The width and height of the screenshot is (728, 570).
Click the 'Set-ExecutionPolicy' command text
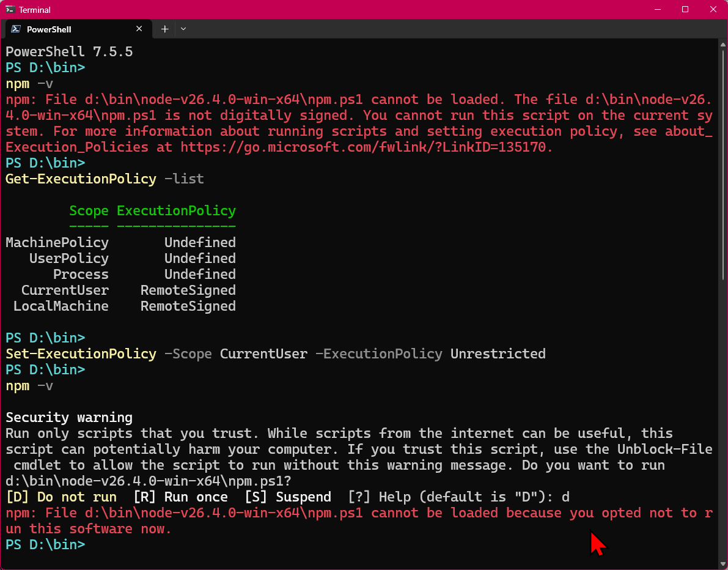81,354
